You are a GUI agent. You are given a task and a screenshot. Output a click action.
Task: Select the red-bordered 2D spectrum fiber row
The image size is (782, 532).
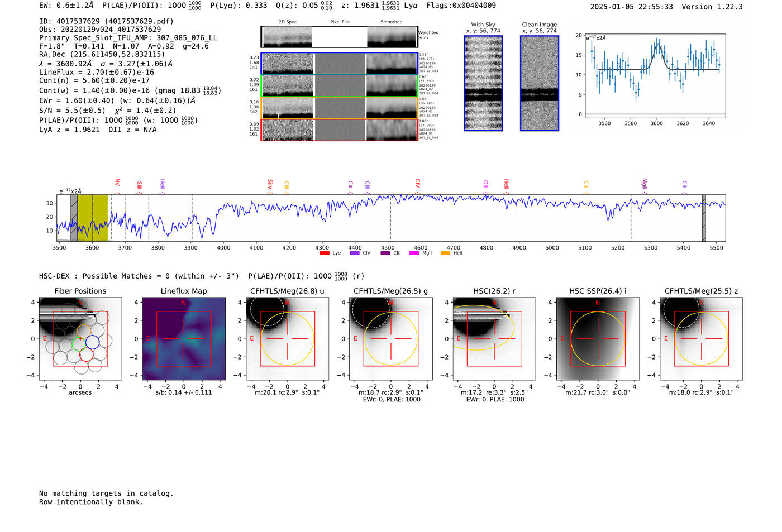[x=339, y=130]
